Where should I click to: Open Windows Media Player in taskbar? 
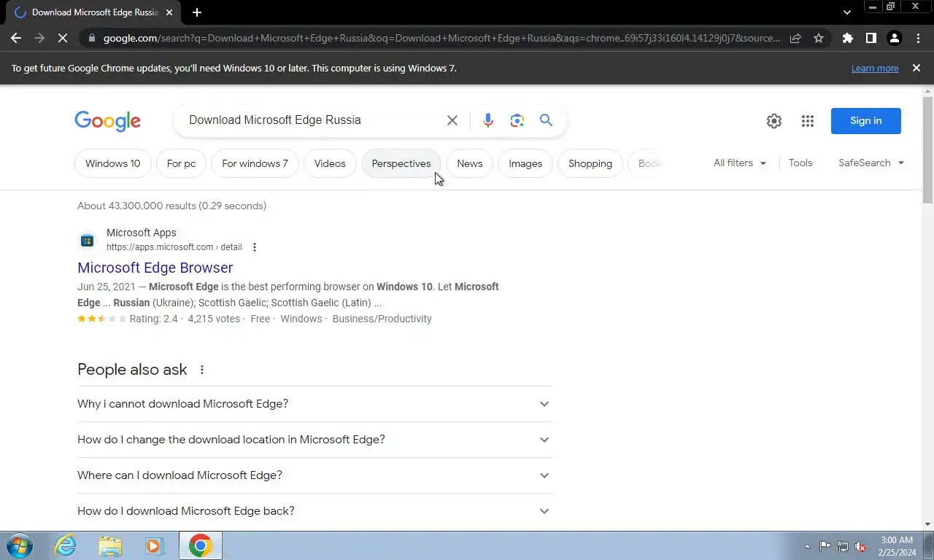154,545
